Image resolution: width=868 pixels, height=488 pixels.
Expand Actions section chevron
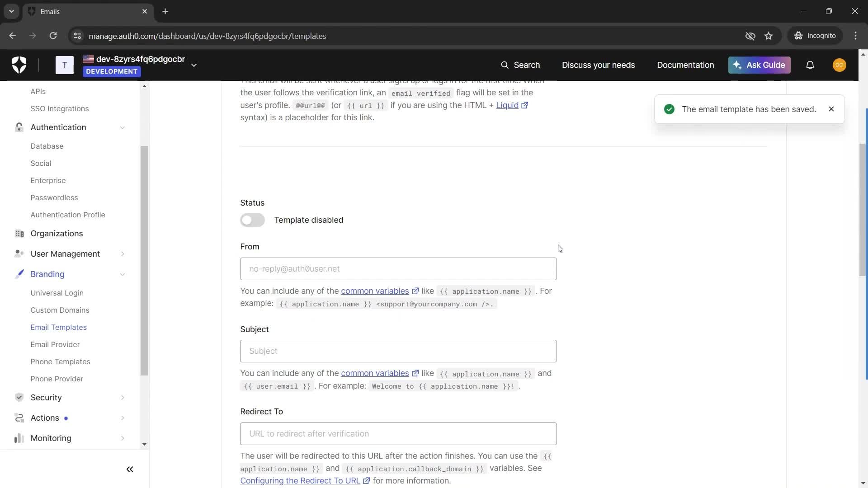123,418
